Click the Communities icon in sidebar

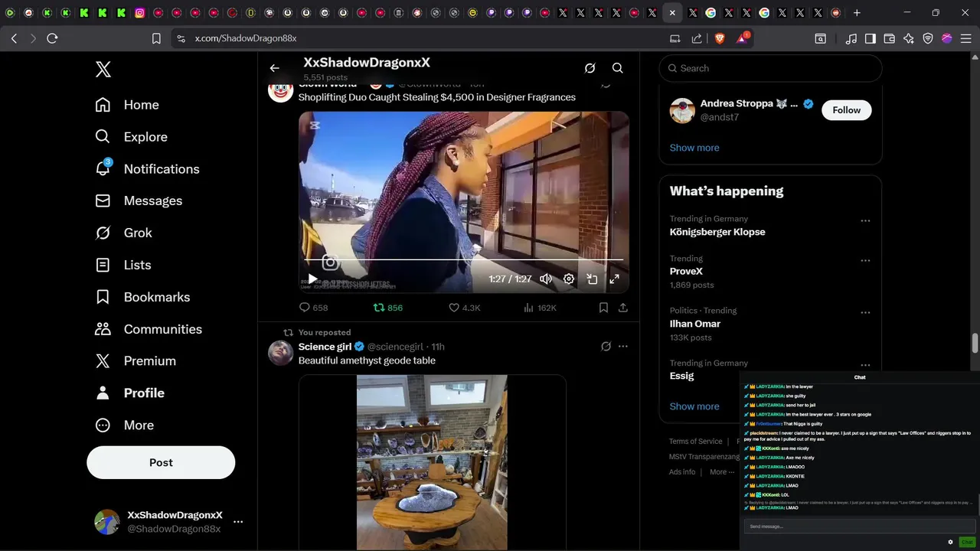coord(103,329)
